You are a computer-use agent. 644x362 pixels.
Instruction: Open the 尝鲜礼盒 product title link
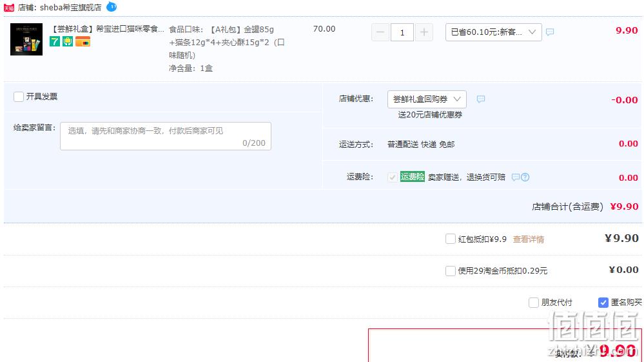click(x=106, y=29)
